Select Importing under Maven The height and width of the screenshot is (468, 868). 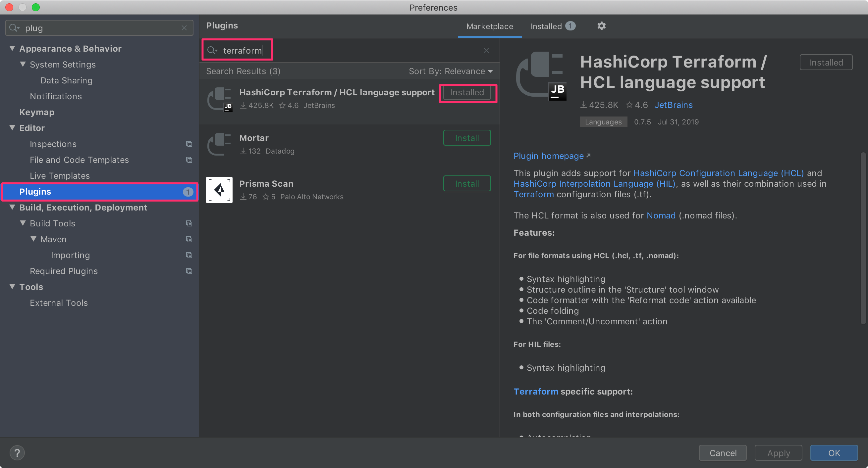[71, 255]
